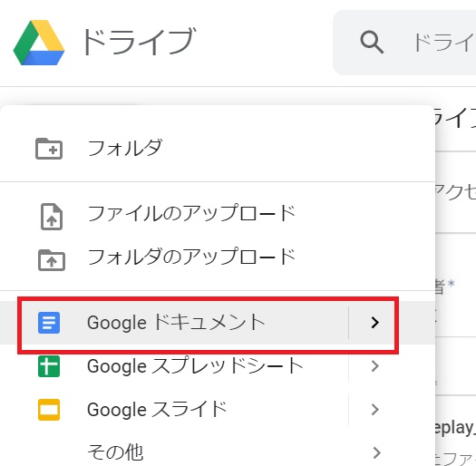Click the file upload icon
The image size is (476, 466).
click(52, 217)
